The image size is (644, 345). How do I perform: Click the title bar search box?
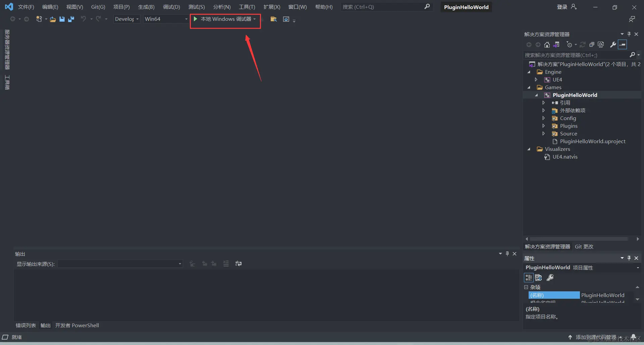[386, 7]
